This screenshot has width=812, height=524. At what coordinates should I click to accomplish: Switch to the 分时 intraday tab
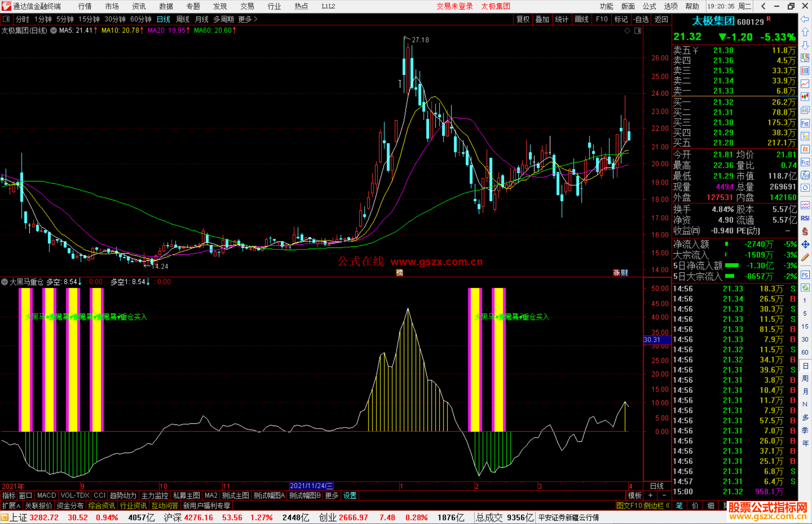click(x=22, y=19)
